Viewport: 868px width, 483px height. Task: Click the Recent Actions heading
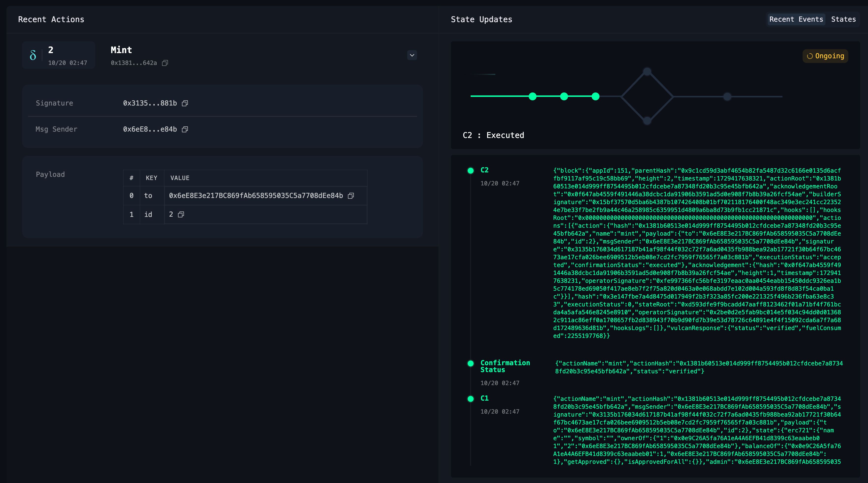click(51, 19)
